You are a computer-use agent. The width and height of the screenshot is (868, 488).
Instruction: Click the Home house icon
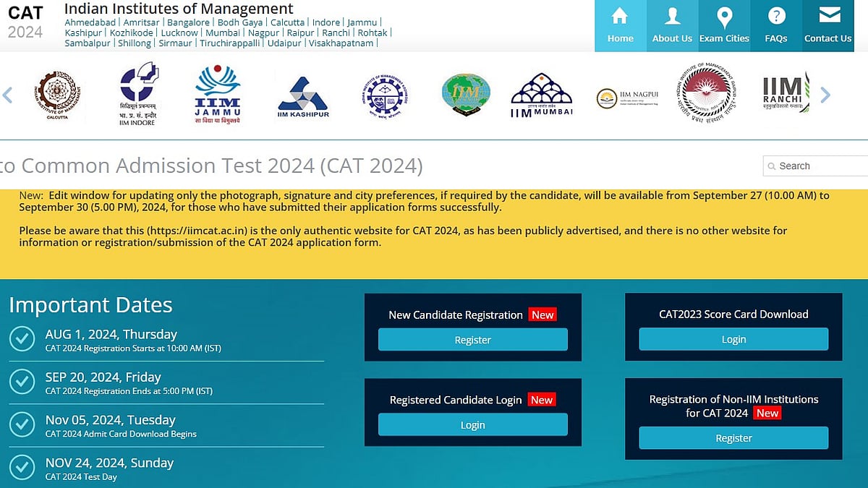pyautogui.click(x=620, y=16)
